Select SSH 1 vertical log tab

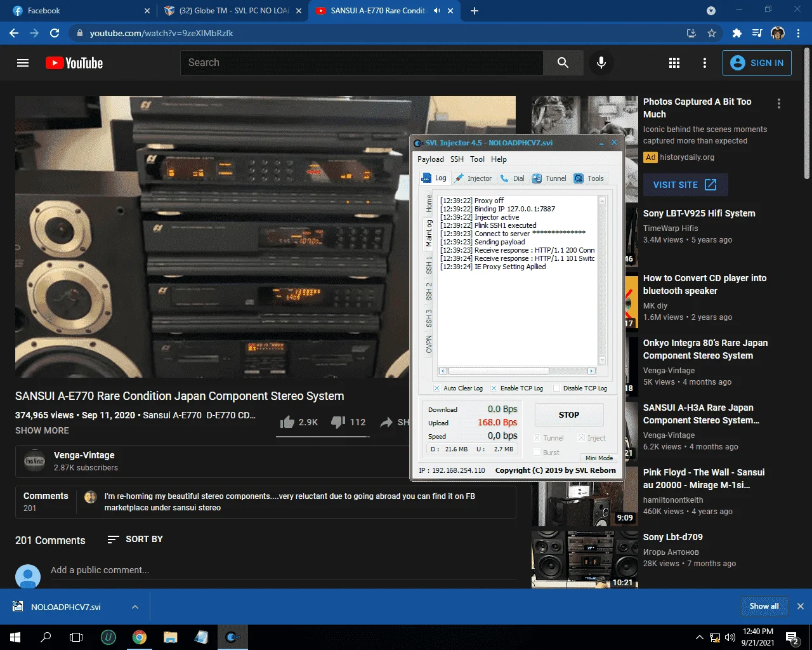coord(429,265)
